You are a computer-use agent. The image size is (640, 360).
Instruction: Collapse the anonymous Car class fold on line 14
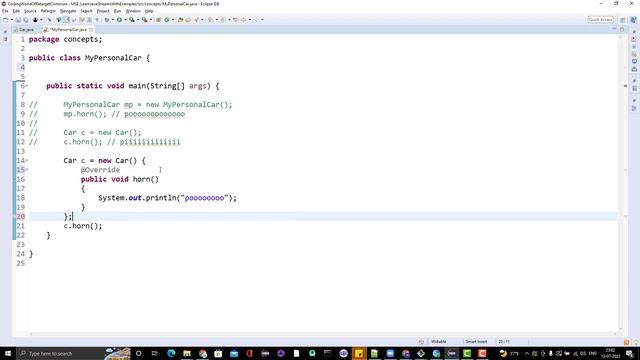[27, 160]
